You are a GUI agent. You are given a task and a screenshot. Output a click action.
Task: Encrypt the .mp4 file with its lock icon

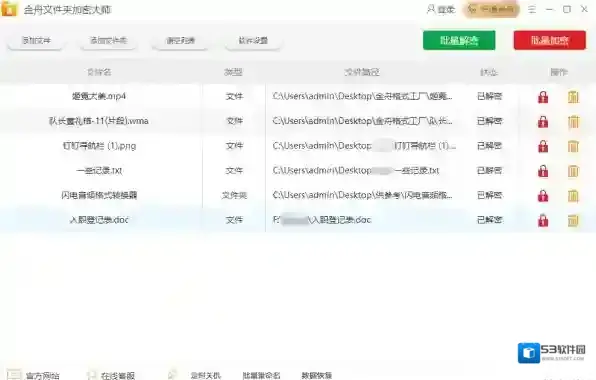(x=543, y=97)
